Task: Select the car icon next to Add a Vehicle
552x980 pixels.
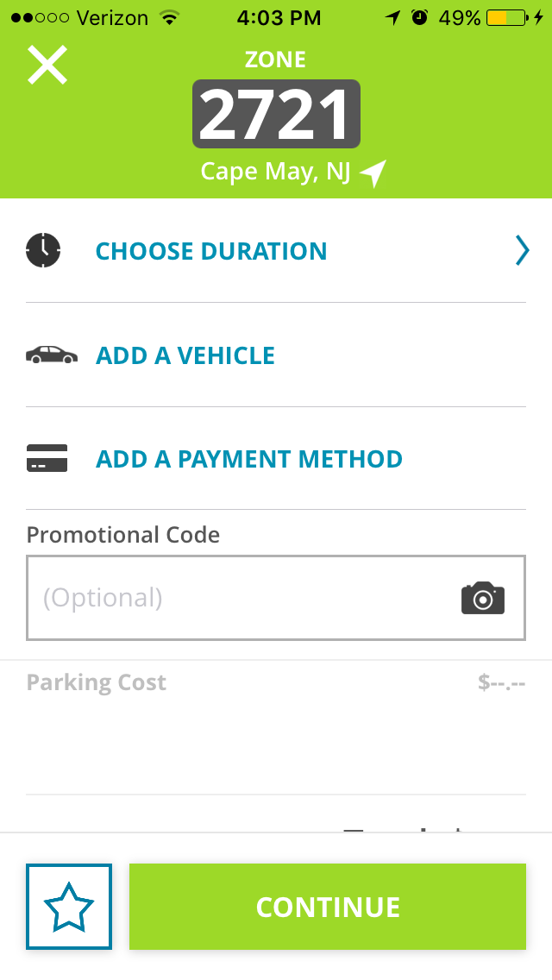Action: coord(50,354)
